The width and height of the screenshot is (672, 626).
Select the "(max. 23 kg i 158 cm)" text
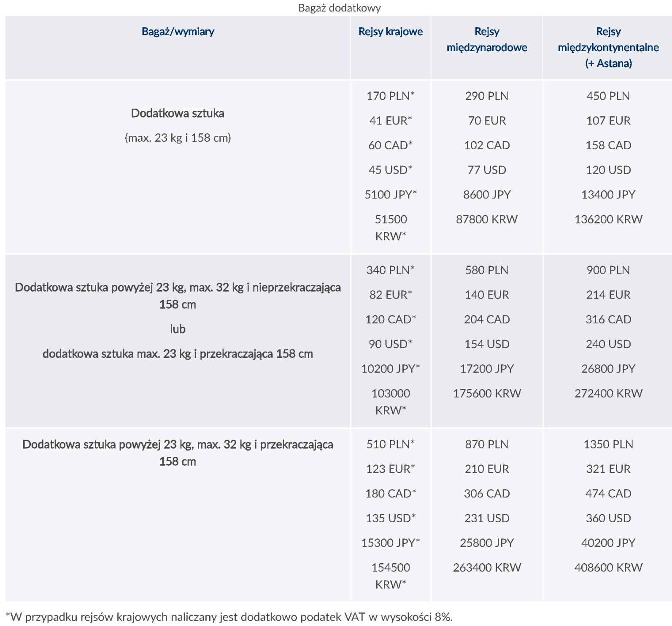tap(178, 138)
